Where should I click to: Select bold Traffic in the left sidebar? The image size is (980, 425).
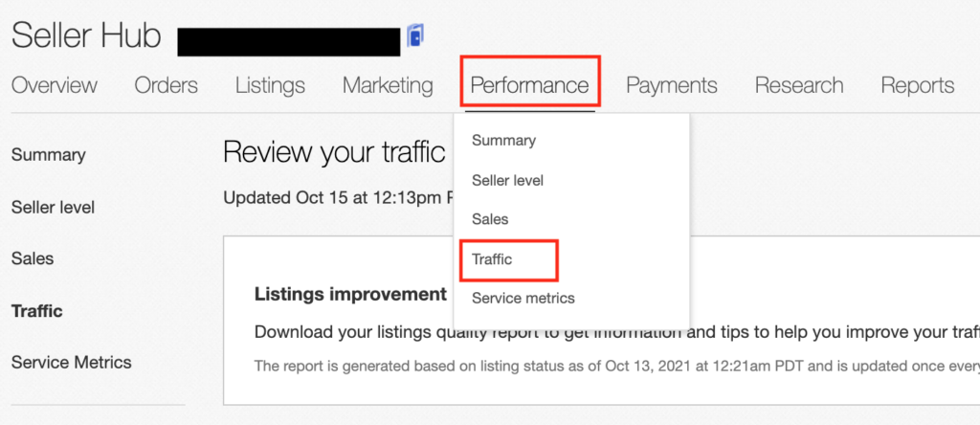(37, 311)
